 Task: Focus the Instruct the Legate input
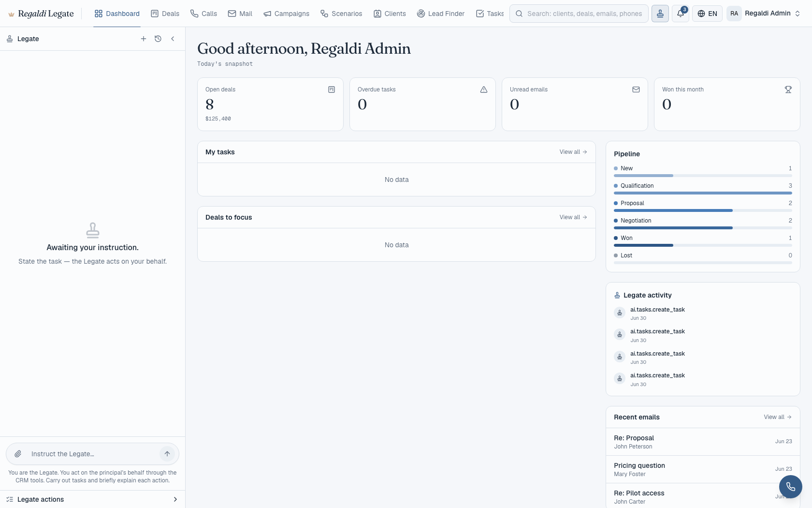92,454
